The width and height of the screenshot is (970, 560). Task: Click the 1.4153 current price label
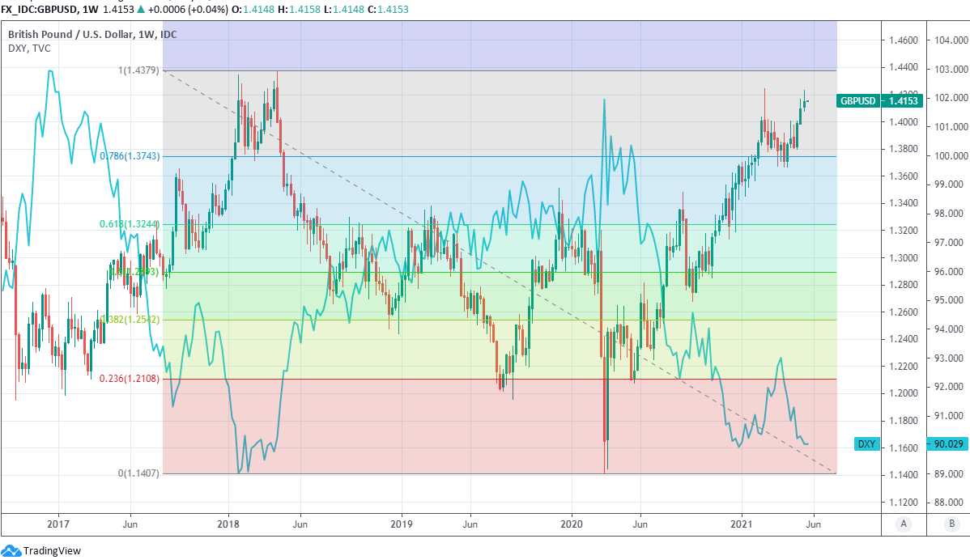tap(902, 101)
